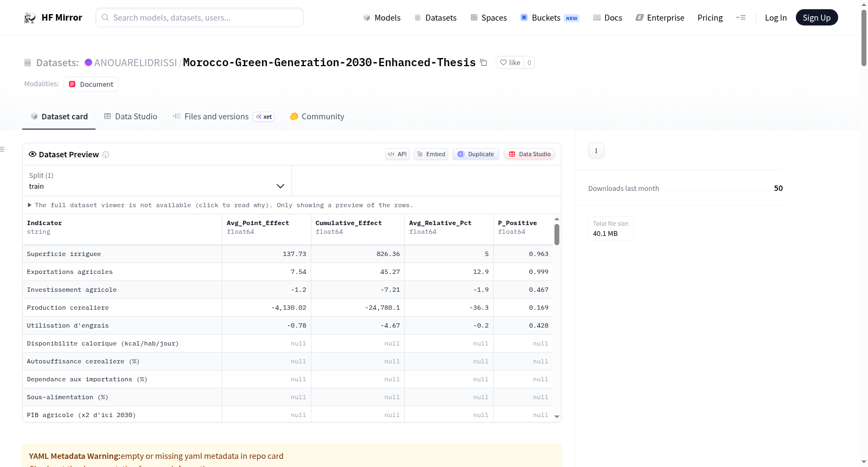Viewport: 868px width, 467px height.
Task: Open the three-dot options menu
Action: (x=596, y=151)
